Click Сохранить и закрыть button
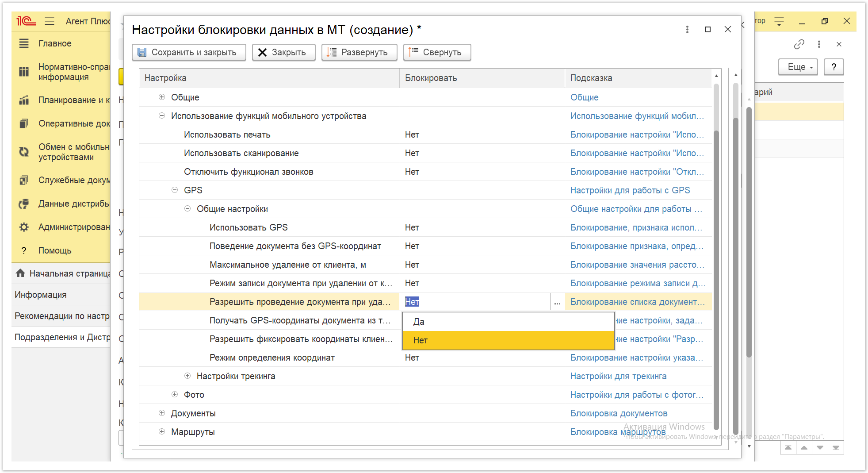 pyautogui.click(x=189, y=52)
